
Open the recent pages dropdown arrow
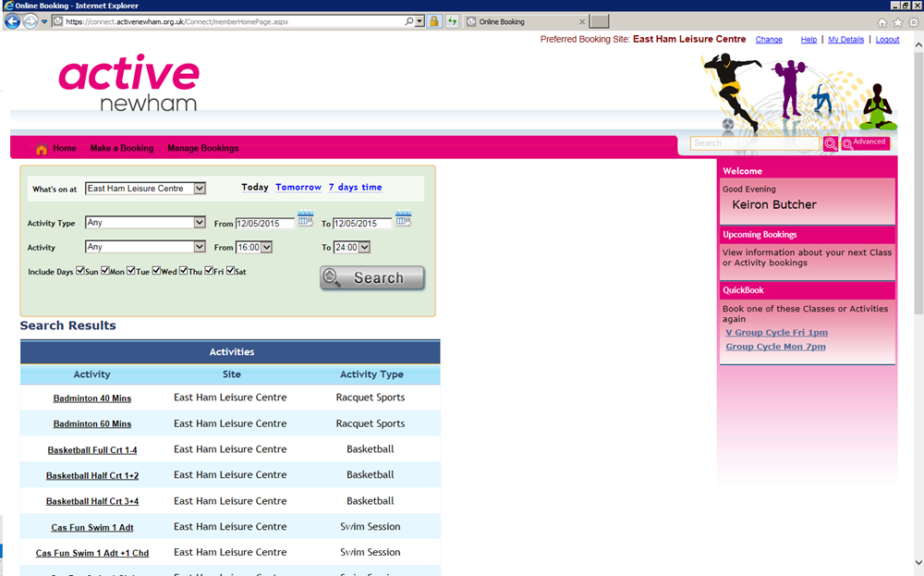click(x=44, y=22)
